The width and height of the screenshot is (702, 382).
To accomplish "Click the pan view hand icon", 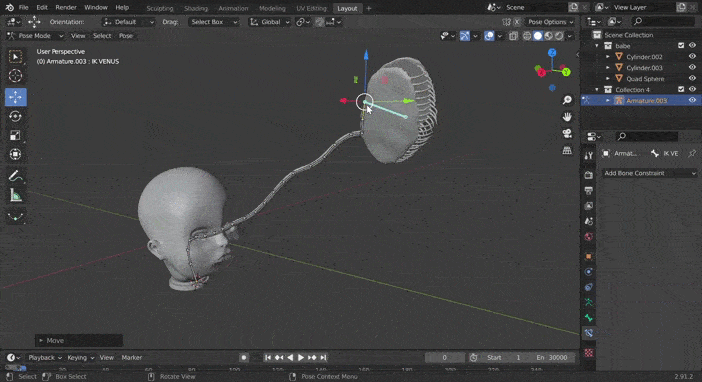I will tap(567, 116).
